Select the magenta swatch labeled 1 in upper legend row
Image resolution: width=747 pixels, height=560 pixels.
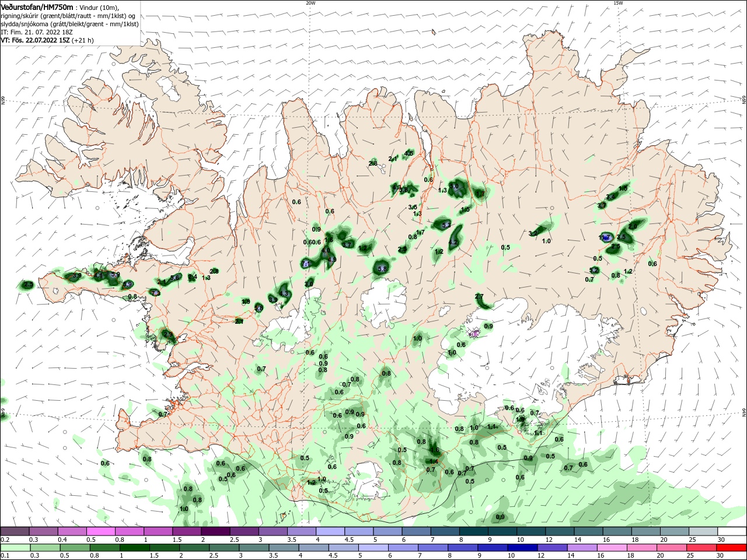pyautogui.click(x=158, y=531)
